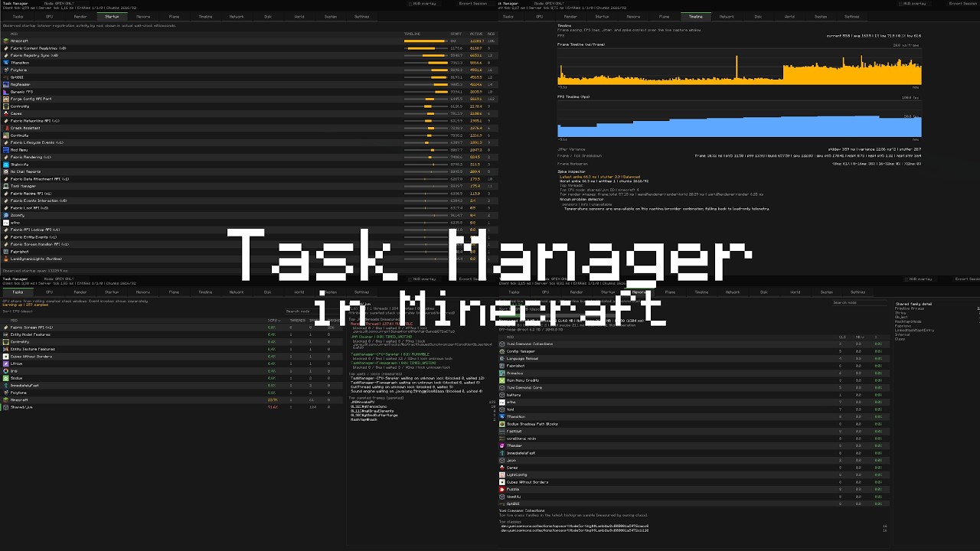Click "Cubes Without Borders" in the Tasks window

click(x=31, y=357)
